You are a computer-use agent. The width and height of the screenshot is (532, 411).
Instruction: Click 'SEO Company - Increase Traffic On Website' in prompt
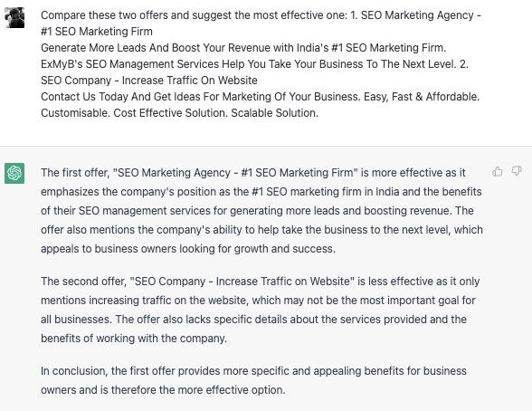(149, 81)
